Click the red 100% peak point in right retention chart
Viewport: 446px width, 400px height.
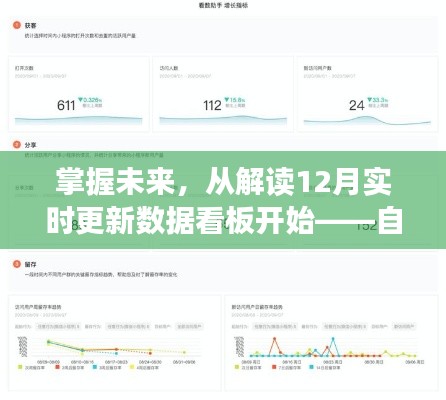[x=275, y=339]
